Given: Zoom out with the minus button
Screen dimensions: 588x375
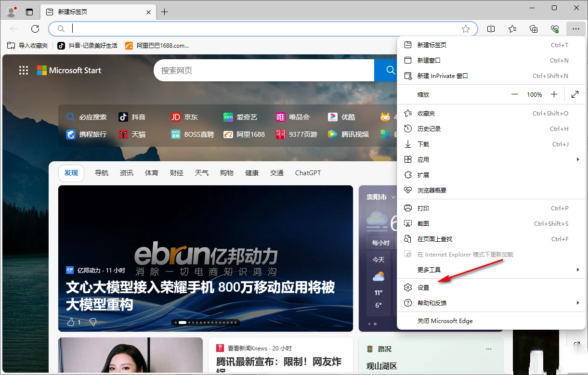Looking at the screenshot, I should click(x=515, y=94).
